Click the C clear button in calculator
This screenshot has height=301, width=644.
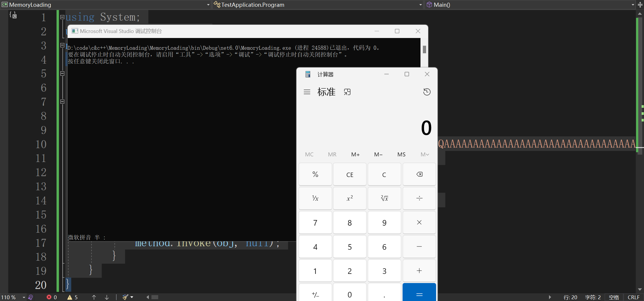click(384, 174)
